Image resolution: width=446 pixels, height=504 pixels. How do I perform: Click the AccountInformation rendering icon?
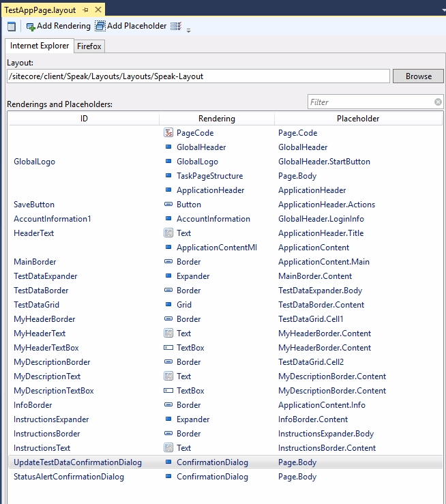[x=168, y=218]
